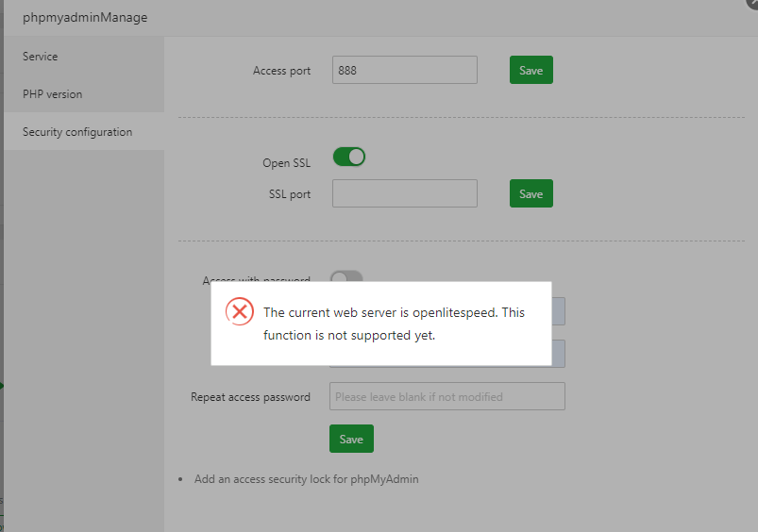
Task: Switch to the PHP version tab
Action: click(53, 94)
